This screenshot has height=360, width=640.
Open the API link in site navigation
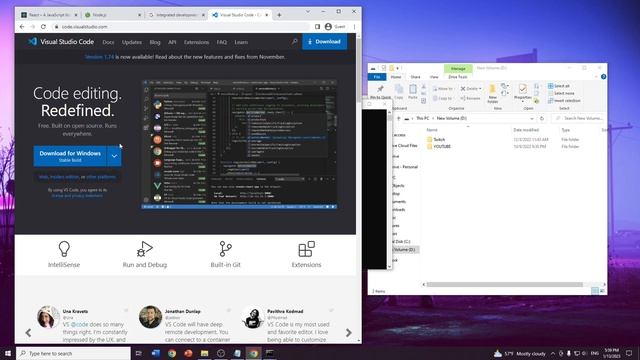172,42
